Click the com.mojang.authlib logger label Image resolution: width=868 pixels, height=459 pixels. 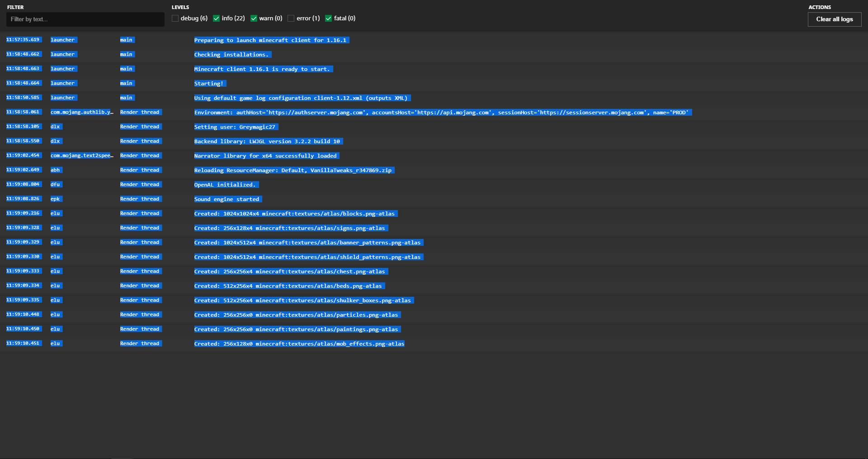(82, 112)
